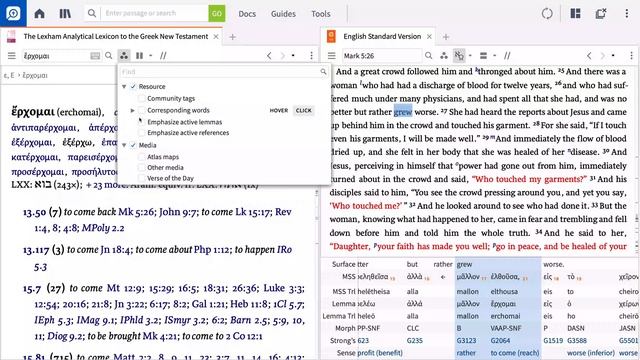
Task: Click the double-slash link set icon in ESV toolbar
Action: coord(507,56)
